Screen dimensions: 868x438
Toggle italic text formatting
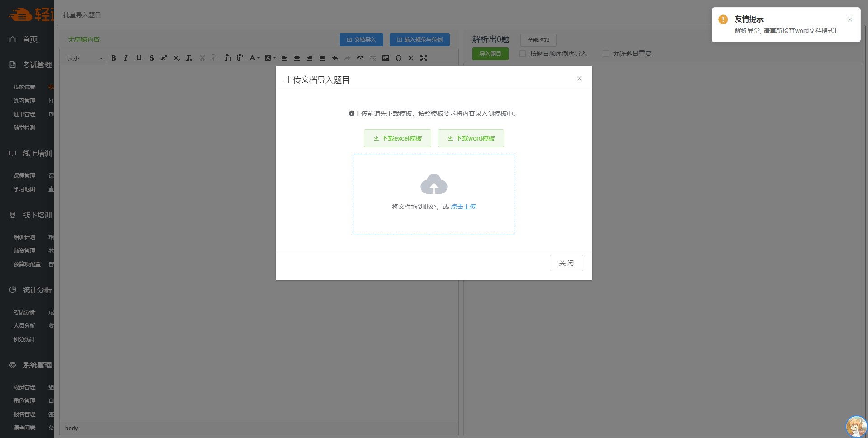tap(126, 58)
